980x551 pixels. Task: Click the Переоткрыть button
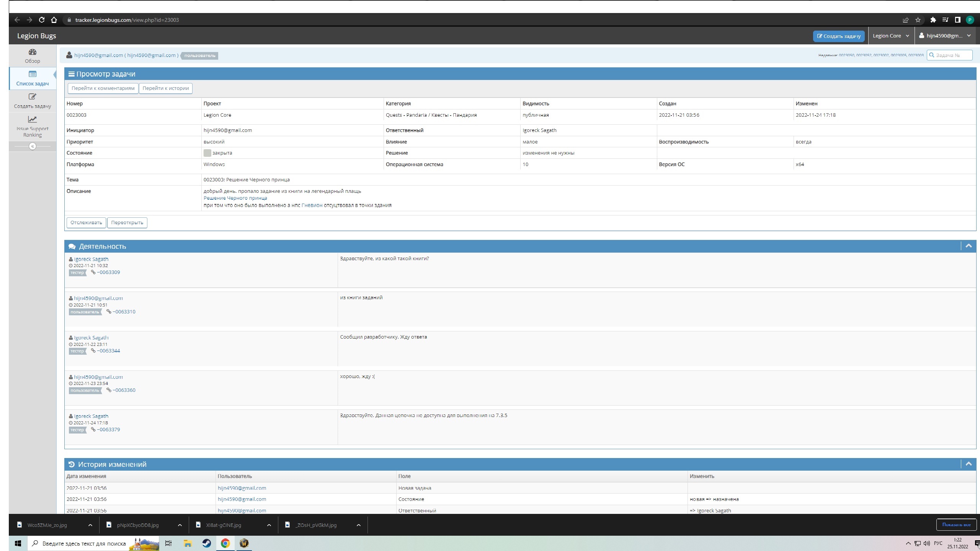tap(127, 223)
